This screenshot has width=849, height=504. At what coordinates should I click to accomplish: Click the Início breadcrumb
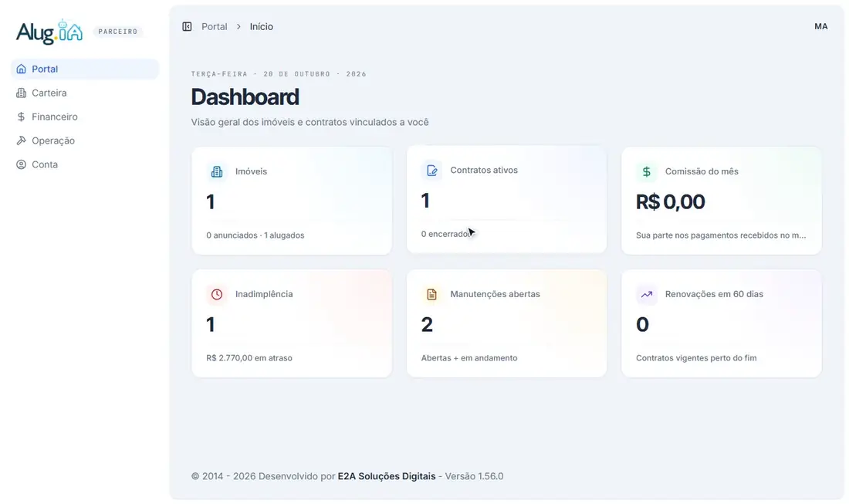point(261,26)
